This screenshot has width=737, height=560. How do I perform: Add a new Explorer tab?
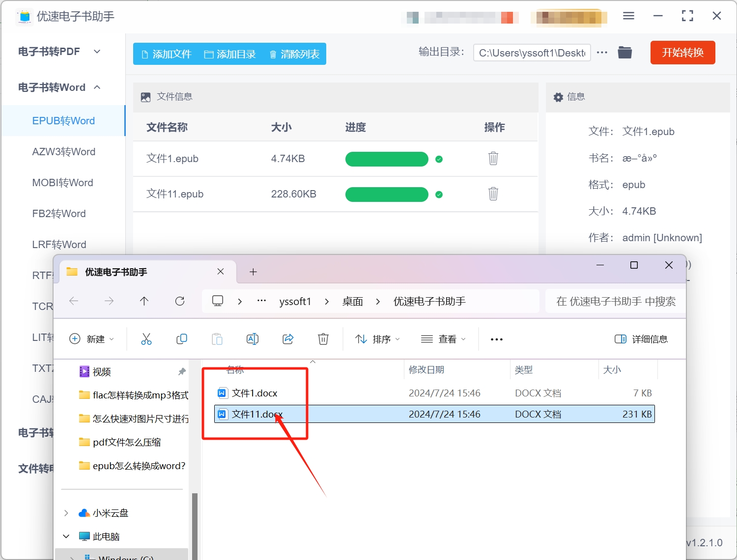pyautogui.click(x=253, y=272)
